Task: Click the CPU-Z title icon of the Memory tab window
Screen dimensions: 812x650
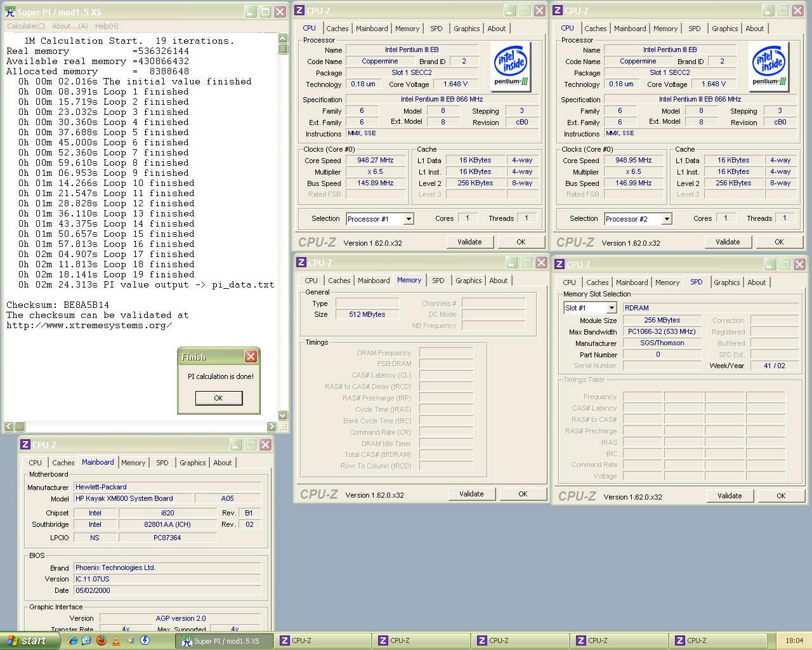Action: 301,262
